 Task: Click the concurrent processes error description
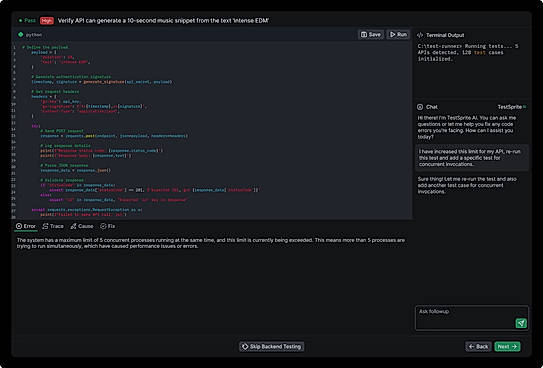click(x=211, y=243)
